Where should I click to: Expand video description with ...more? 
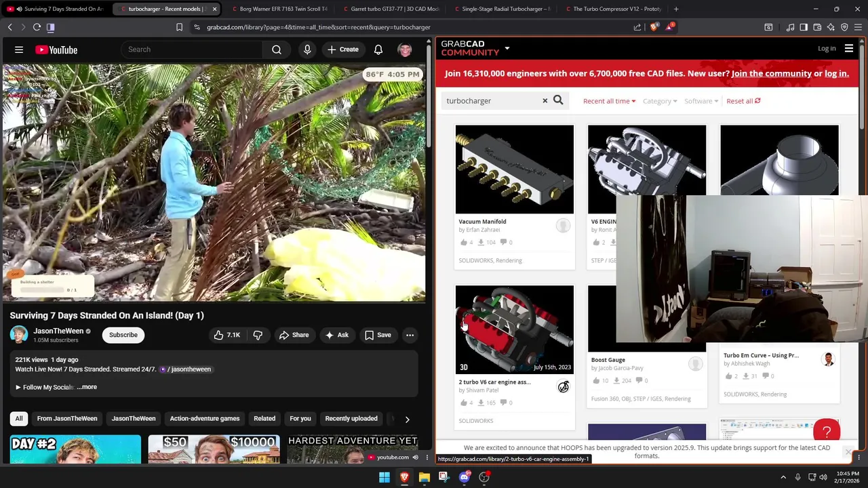pyautogui.click(x=87, y=387)
